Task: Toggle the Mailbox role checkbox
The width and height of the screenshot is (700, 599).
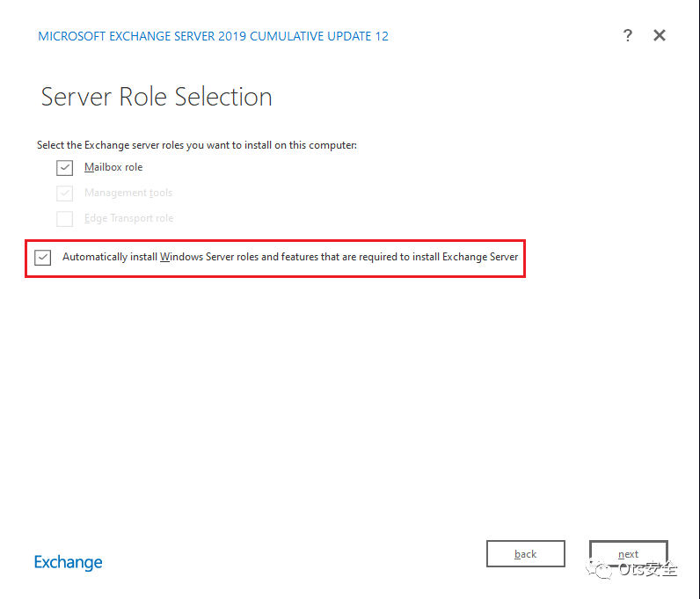Action: (65, 168)
